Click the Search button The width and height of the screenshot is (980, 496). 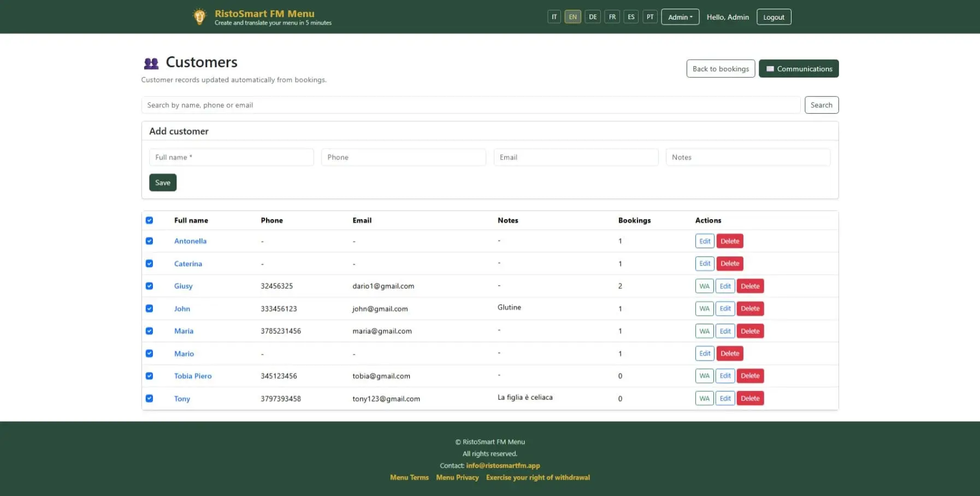[821, 105]
